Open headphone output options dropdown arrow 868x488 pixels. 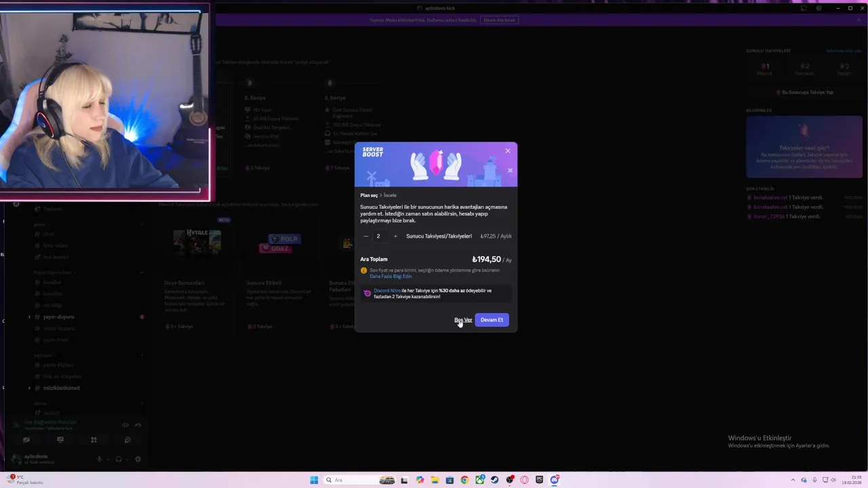127,460
